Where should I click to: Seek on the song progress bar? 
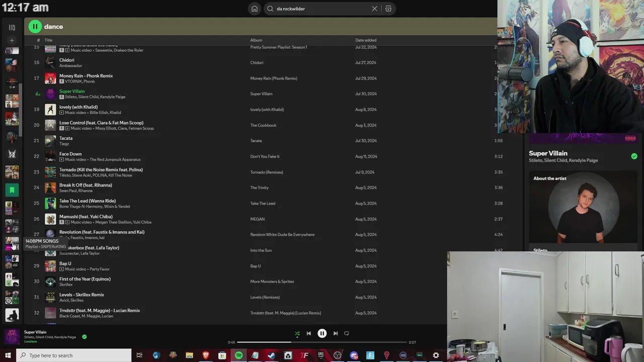(x=322, y=342)
